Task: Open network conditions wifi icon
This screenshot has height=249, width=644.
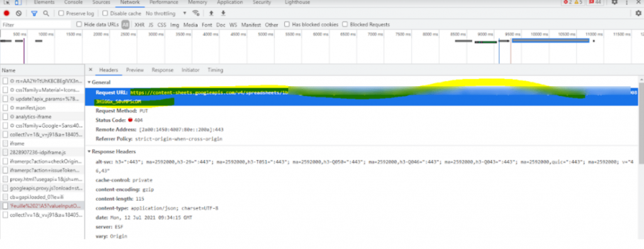Action: 196,13
